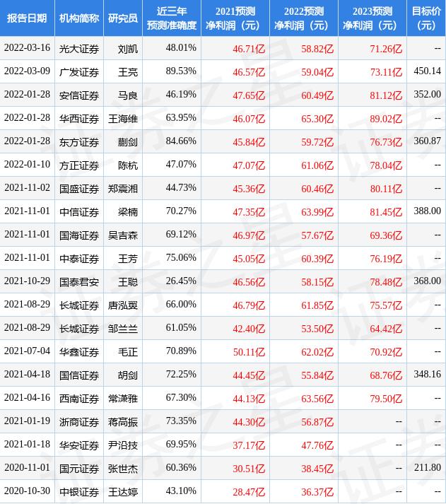Viewport: 446px width, 504px height.
Task: Click the 近三年预测准确度 column header
Action: coord(172,18)
